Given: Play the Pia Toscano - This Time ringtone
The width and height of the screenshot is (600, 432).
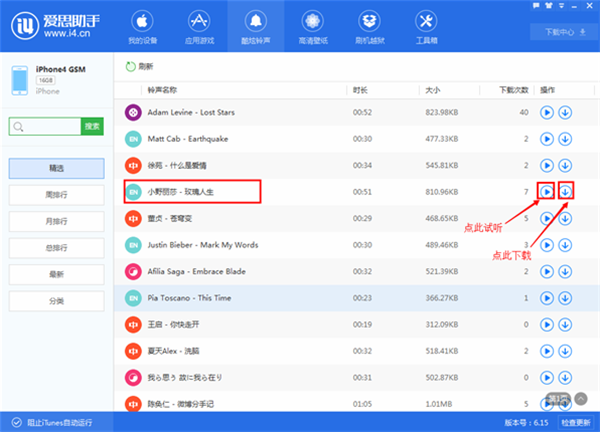Looking at the screenshot, I should click(x=546, y=297).
